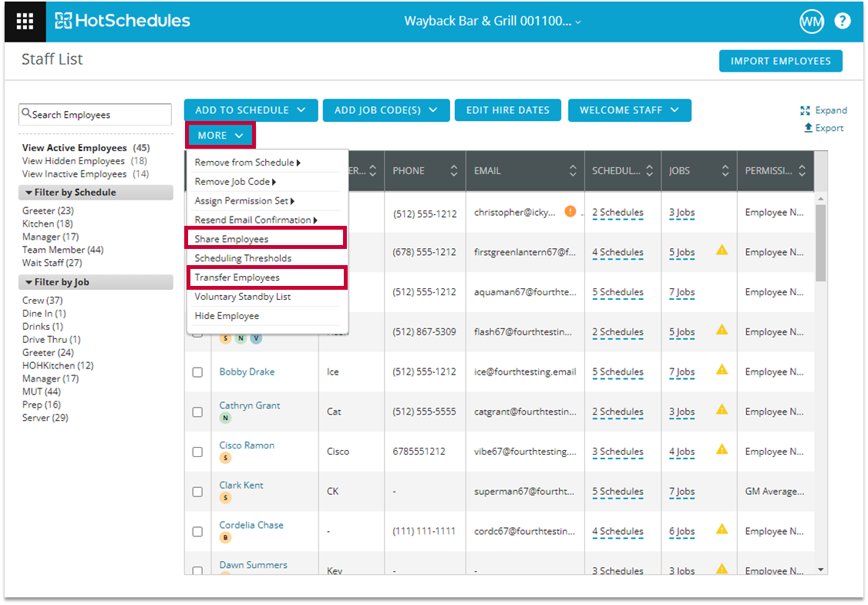Click the Export upload icon
The image size is (868, 605).
808,128
